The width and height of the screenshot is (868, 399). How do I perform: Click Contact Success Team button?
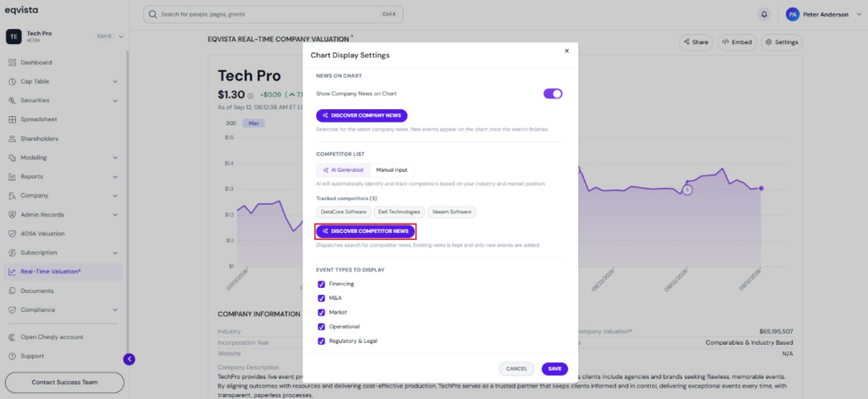point(64,382)
